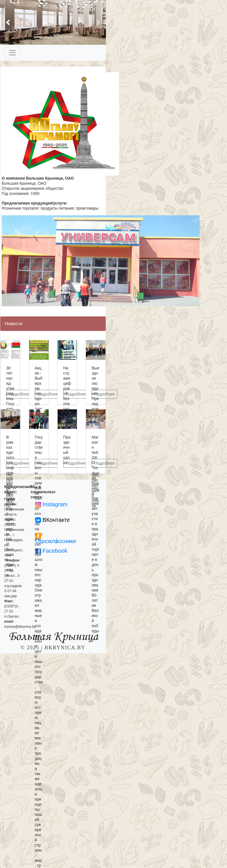Click the 'Предлагаемая продукция/услуги:' heading
The image size is (227, 868).
pos(35,203)
